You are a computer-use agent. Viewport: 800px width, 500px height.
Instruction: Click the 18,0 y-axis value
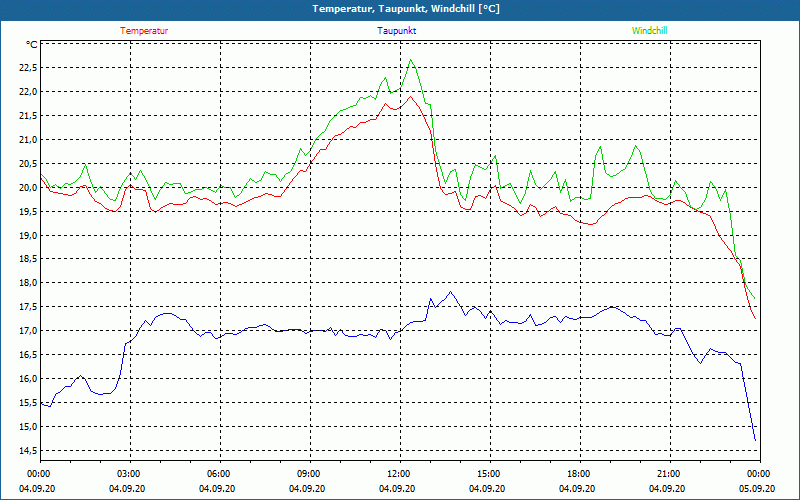28,283
